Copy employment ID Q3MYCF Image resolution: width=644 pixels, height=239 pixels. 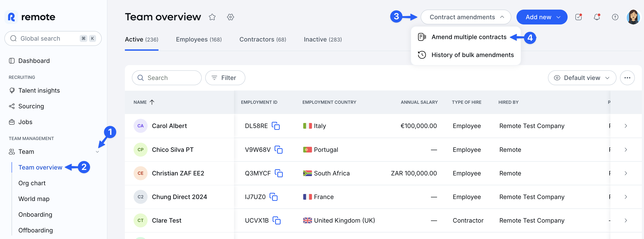(279, 173)
